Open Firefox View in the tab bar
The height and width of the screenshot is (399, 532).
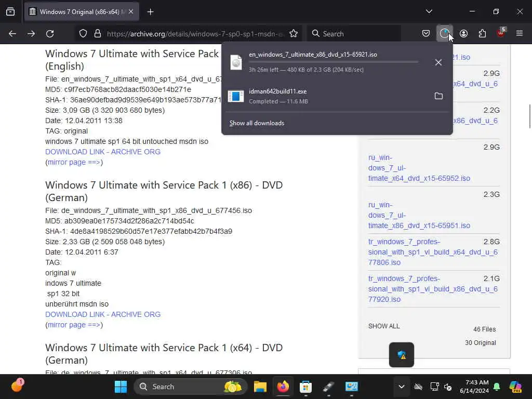click(x=10, y=12)
